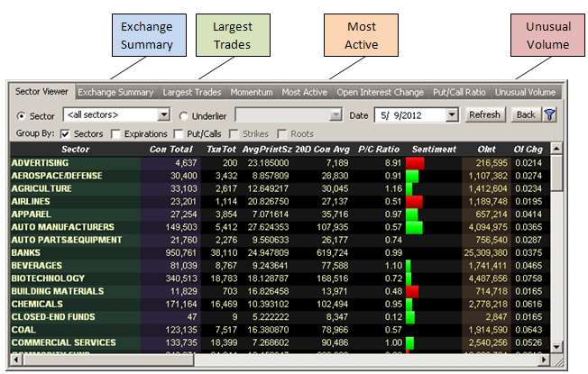Click COAL AvgPrintSz value 16.380870
The image size is (588, 374).
pos(268,330)
